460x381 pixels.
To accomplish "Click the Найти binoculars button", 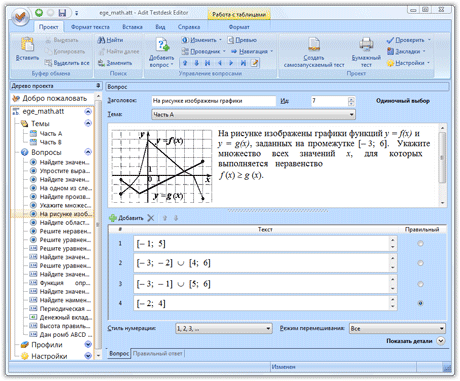I will click(110, 40).
